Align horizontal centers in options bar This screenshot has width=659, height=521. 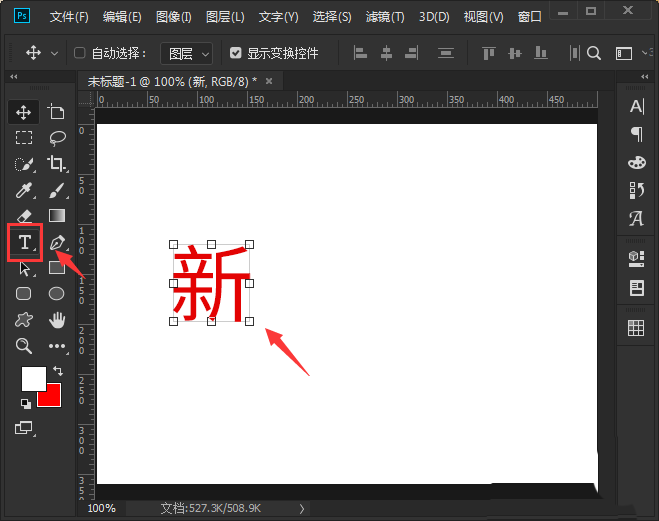[x=386, y=53]
